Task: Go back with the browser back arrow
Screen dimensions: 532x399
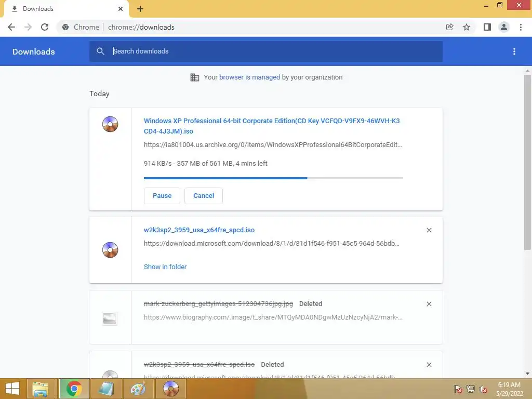Action: [x=11, y=27]
